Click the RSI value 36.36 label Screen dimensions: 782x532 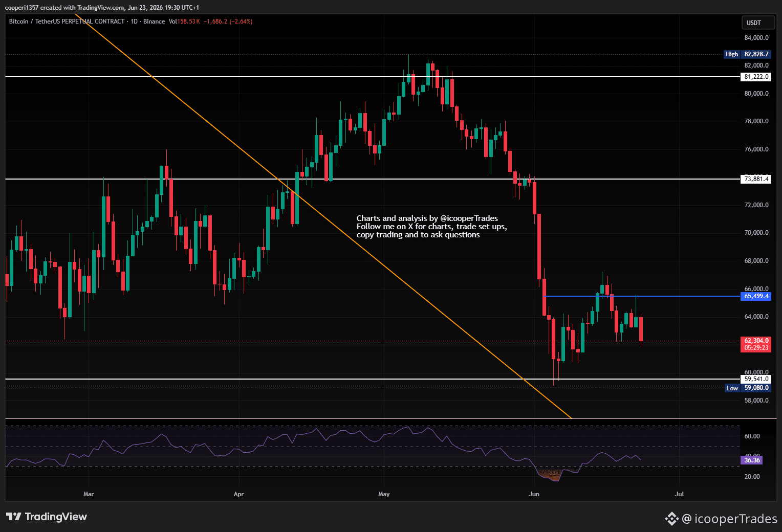pyautogui.click(x=752, y=460)
